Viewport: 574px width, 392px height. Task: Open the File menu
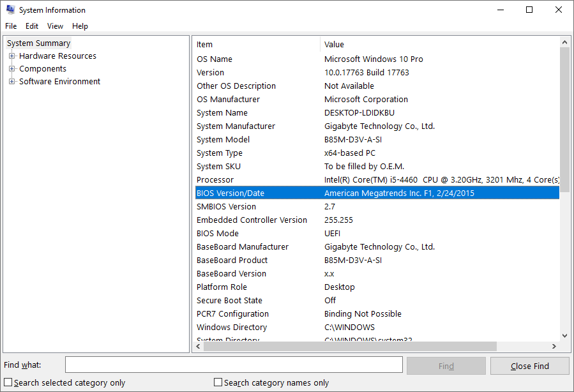tap(11, 26)
